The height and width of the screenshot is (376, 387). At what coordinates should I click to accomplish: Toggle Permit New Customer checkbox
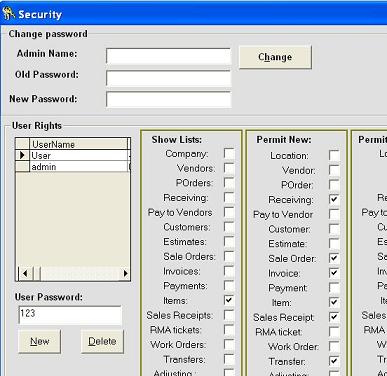pyautogui.click(x=334, y=229)
